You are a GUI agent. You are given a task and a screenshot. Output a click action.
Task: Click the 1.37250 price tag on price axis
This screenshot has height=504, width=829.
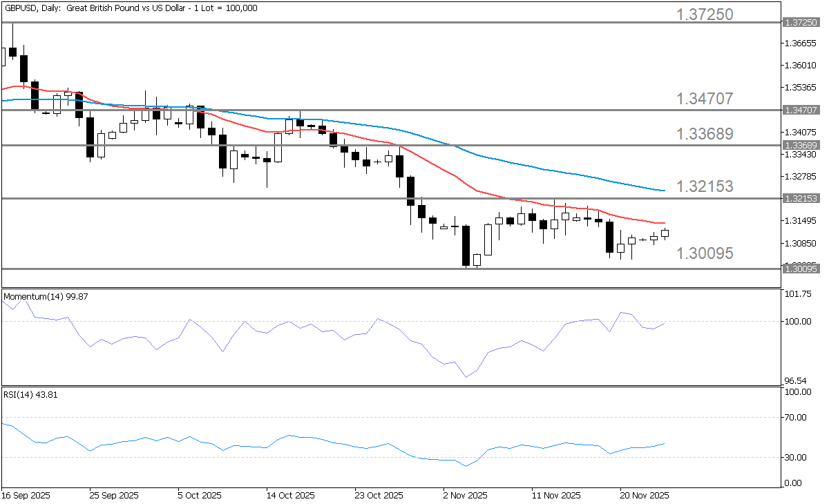(801, 23)
